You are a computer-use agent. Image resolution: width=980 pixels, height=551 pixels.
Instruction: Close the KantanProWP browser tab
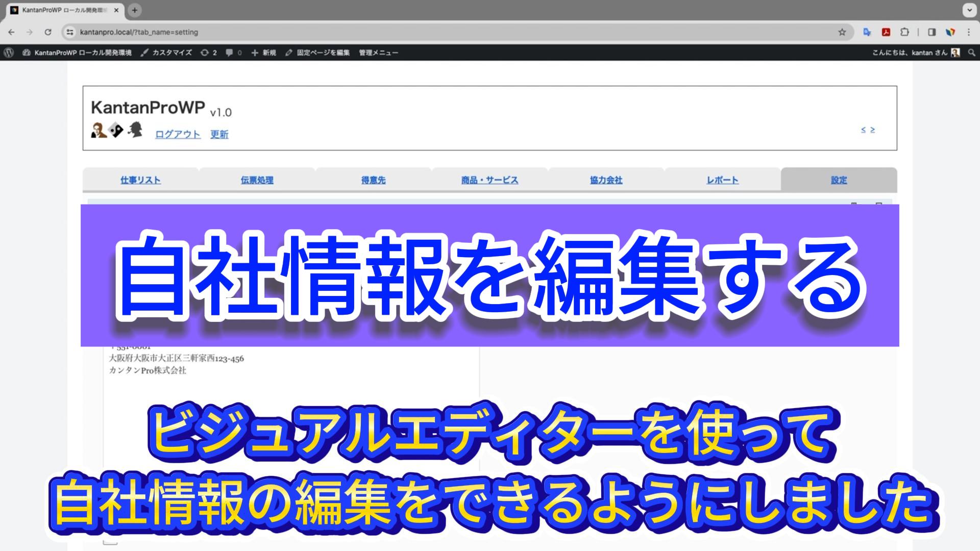coord(116,10)
